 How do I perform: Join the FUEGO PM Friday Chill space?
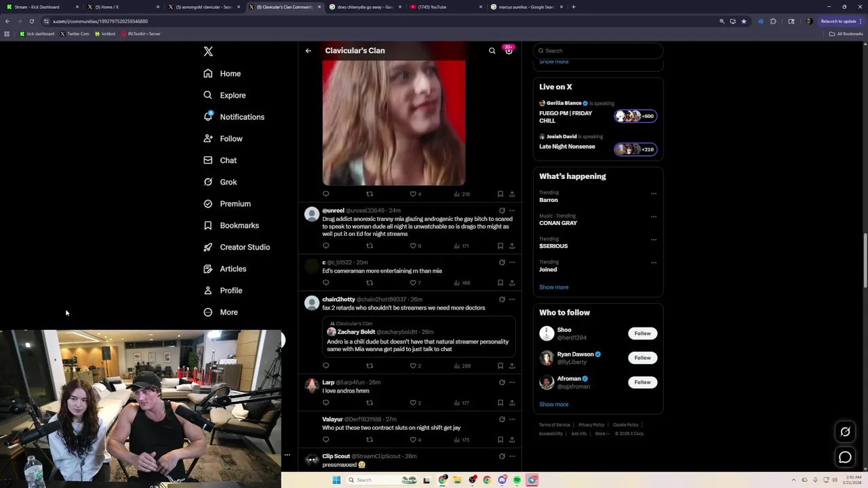pos(635,116)
